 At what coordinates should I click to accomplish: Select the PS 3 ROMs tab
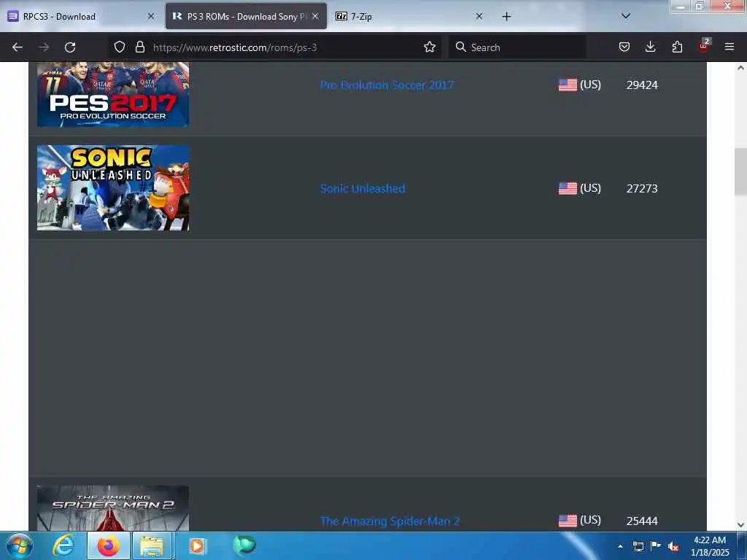[x=246, y=16]
